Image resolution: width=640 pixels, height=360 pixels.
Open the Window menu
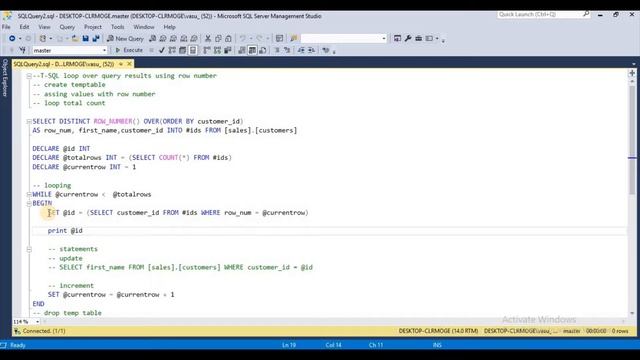(x=144, y=27)
